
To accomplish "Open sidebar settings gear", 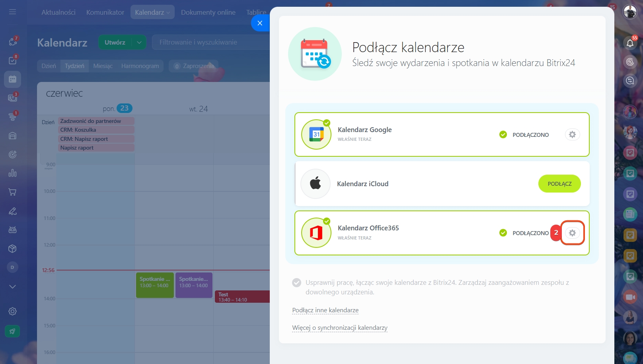I will click(x=12, y=311).
